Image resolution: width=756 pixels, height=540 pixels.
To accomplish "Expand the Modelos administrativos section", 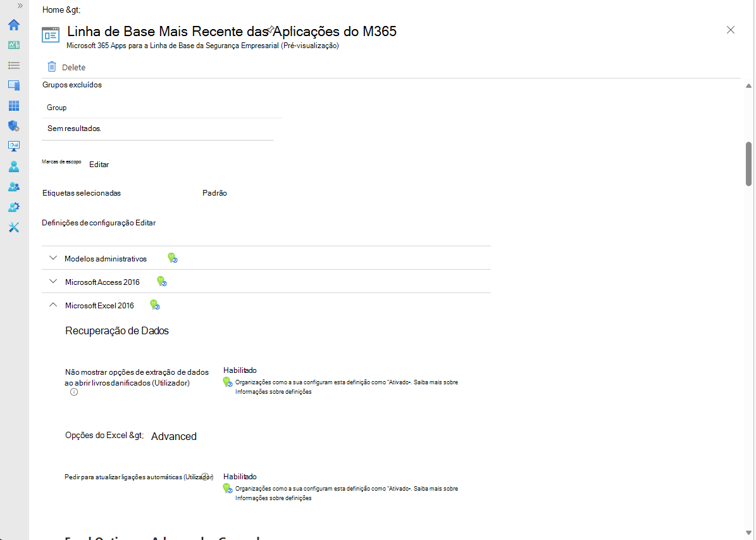I will pyautogui.click(x=53, y=258).
